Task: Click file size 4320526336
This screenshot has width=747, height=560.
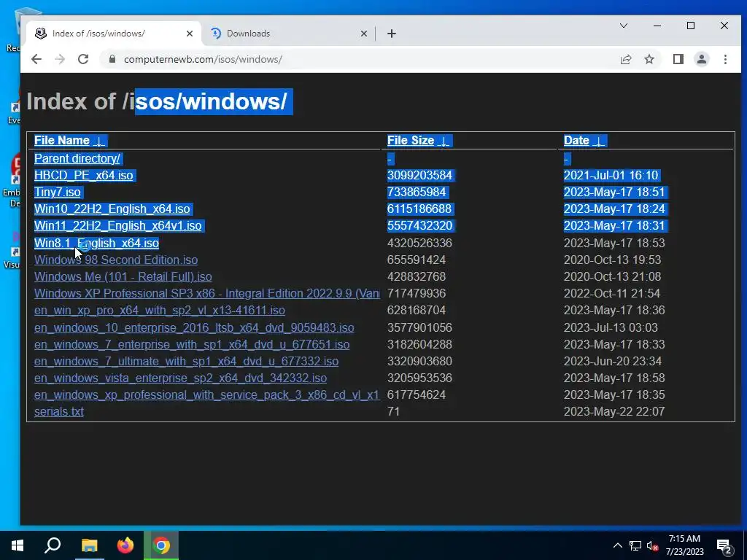Action: point(419,243)
